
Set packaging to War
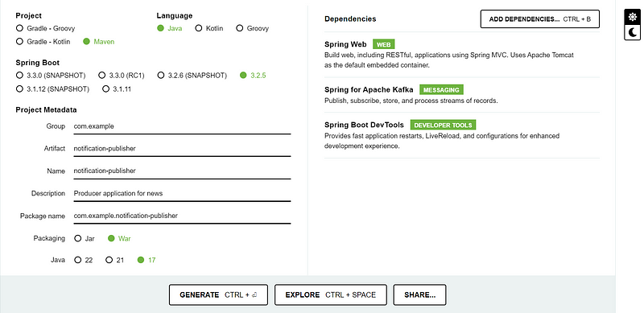[x=119, y=238]
